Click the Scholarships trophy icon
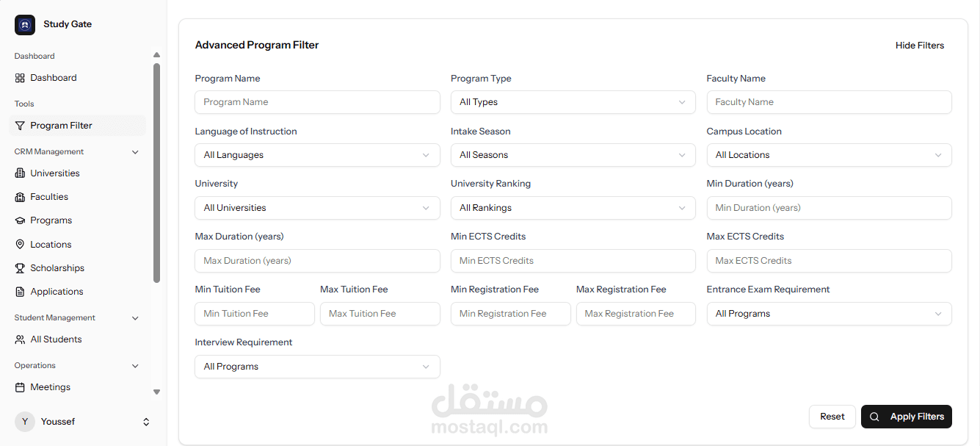Screen dimensions: 980x446 point(20,268)
